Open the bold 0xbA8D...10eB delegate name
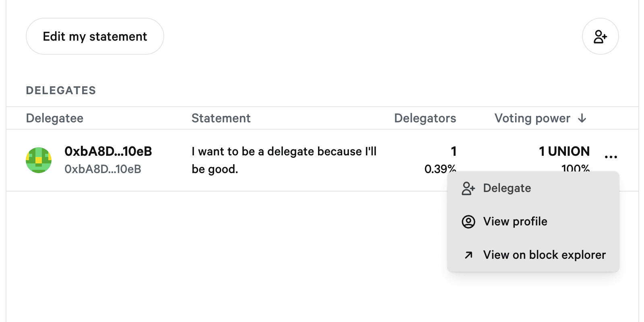This screenshot has width=644, height=322. click(x=108, y=151)
